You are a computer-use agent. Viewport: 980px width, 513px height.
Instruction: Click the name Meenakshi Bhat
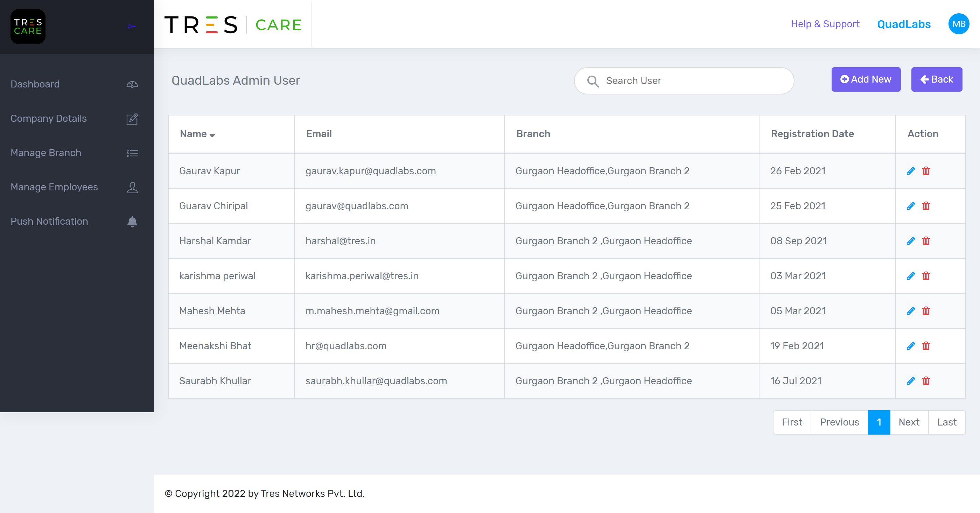215,346
